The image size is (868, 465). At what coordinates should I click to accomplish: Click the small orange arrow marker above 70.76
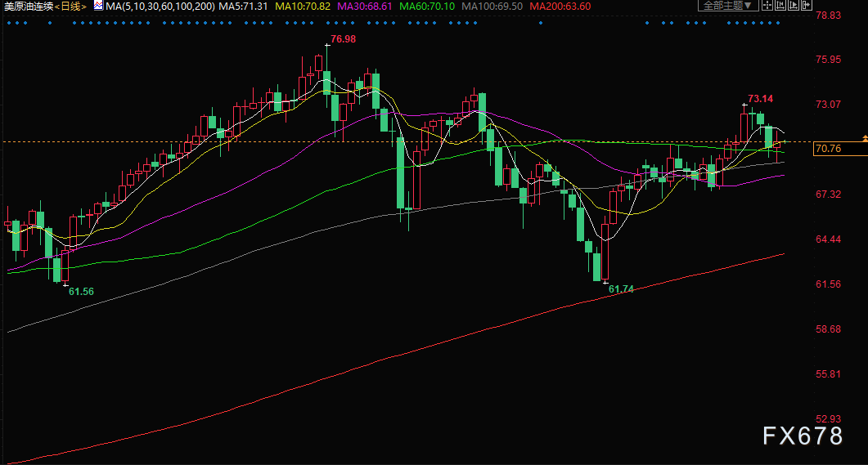[x=865, y=137]
